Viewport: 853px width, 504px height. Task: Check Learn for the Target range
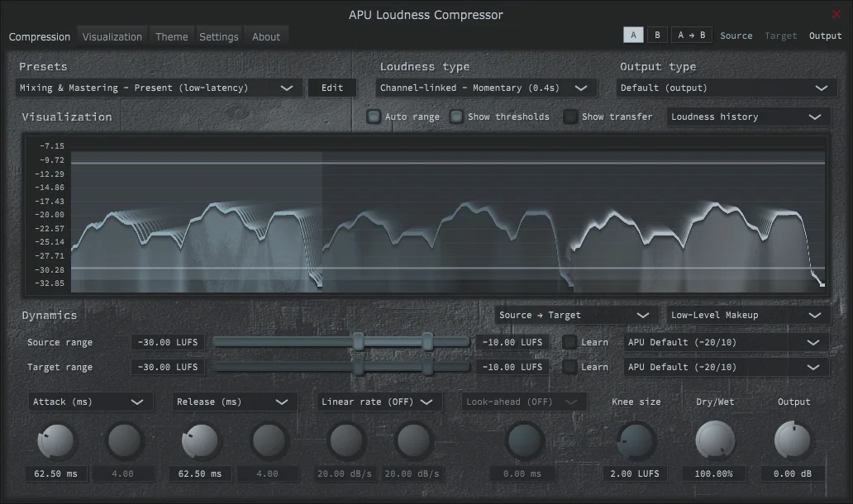569,367
